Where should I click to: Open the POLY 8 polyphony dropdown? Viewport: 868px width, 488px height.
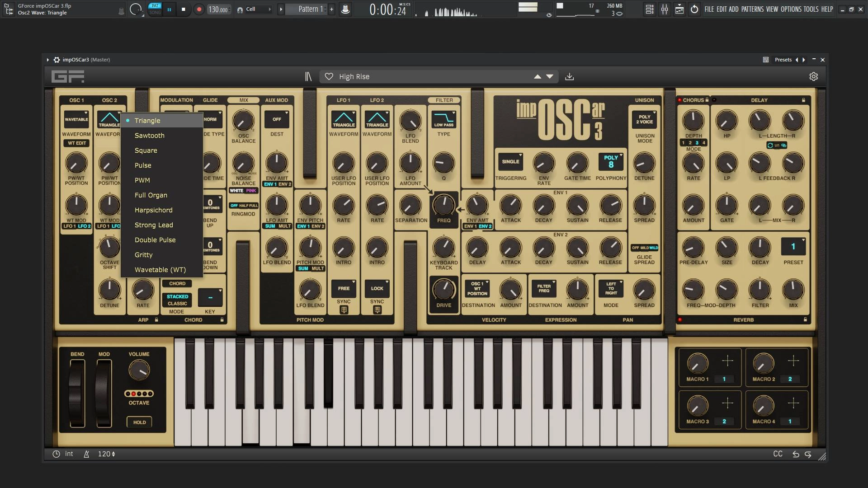(611, 162)
